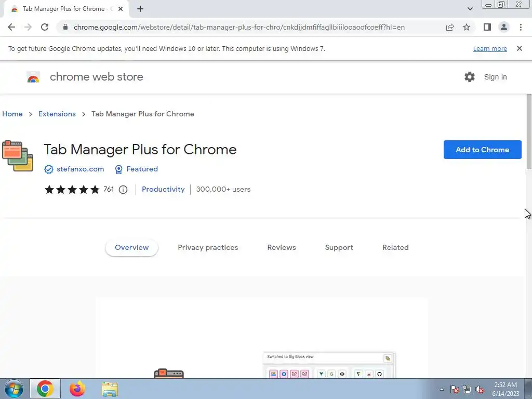Open the taskbar clock showing 2:52 AM
532x399 pixels.
506,389
